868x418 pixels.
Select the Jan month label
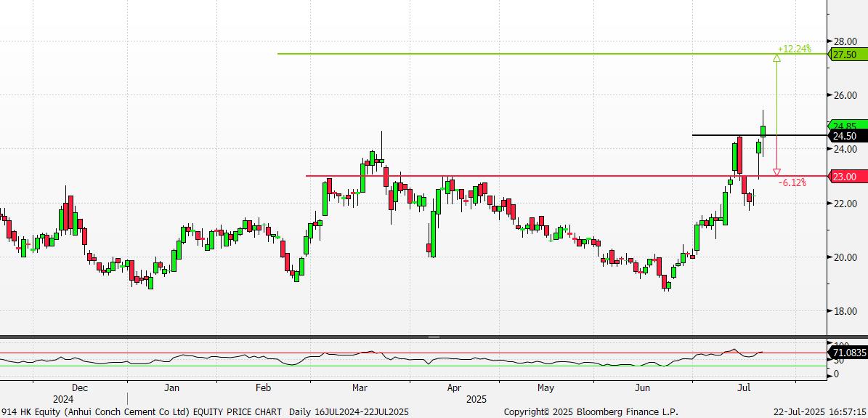172,388
